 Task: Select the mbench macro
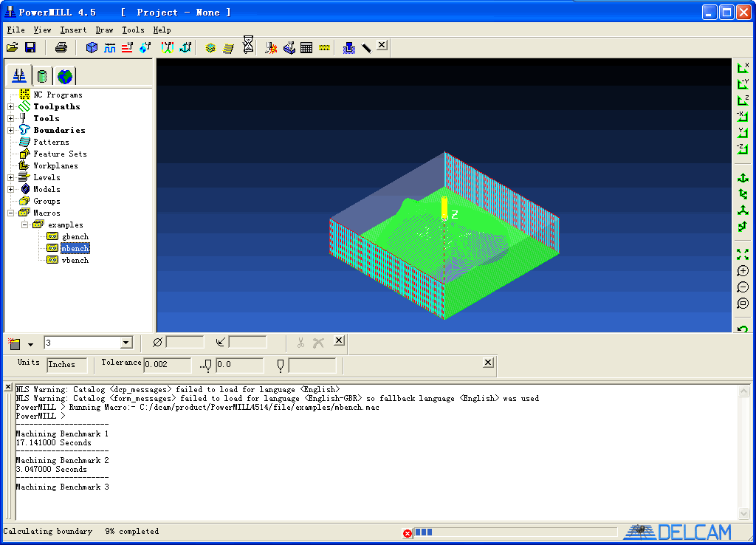point(75,248)
